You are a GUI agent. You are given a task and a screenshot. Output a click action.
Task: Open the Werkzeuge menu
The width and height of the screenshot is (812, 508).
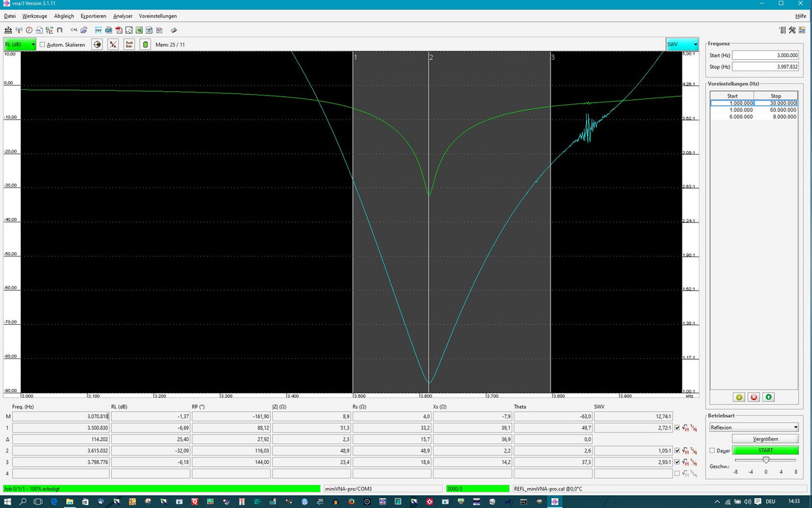[x=35, y=16]
